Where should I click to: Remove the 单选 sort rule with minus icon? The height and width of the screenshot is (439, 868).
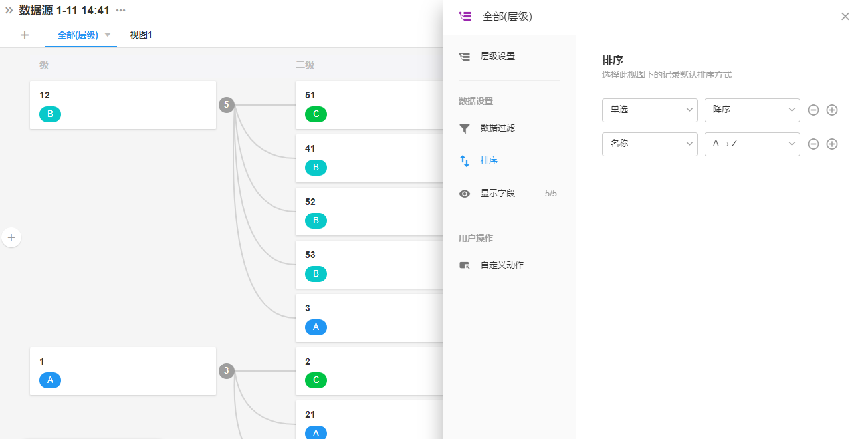[x=813, y=110]
